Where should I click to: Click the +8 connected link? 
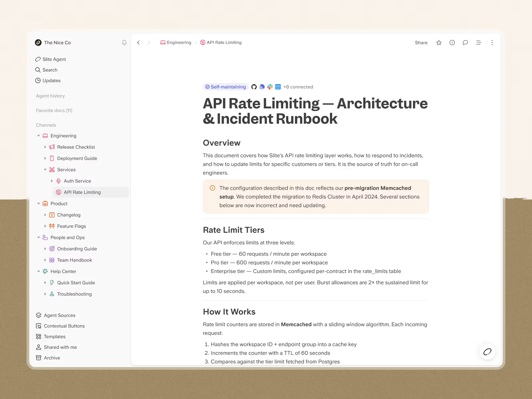click(298, 87)
